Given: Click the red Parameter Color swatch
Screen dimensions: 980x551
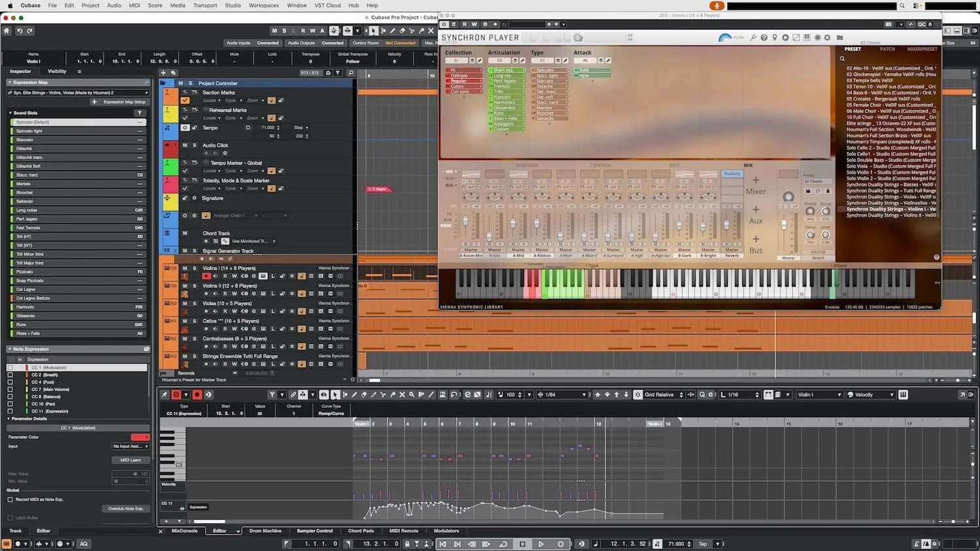Looking at the screenshot, I should [140, 437].
